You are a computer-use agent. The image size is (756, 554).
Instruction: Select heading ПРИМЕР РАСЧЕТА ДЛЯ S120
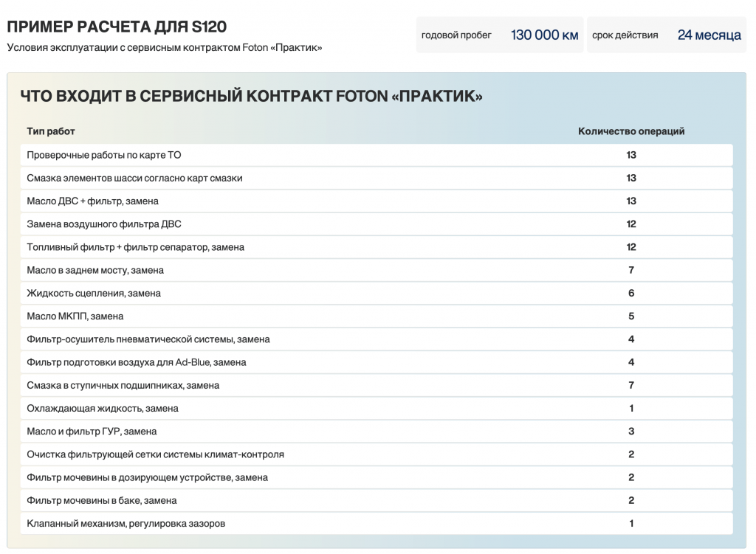pos(117,27)
